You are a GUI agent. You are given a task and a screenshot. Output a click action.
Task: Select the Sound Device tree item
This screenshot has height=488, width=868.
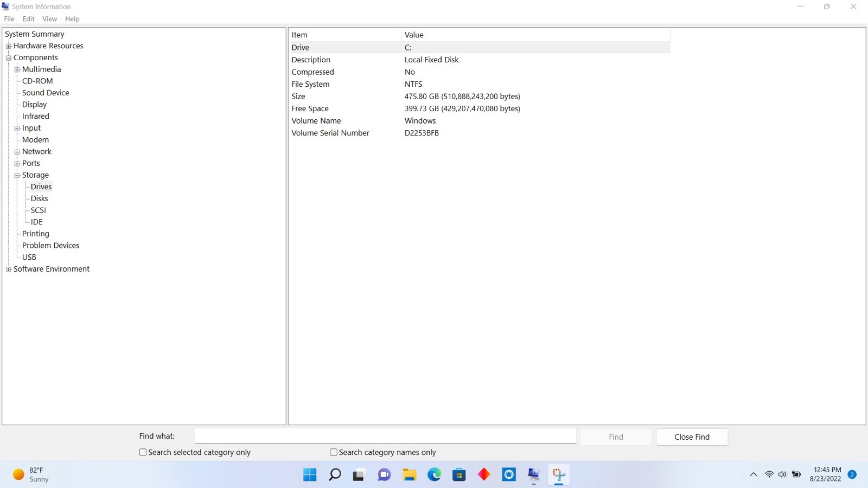pyautogui.click(x=46, y=93)
